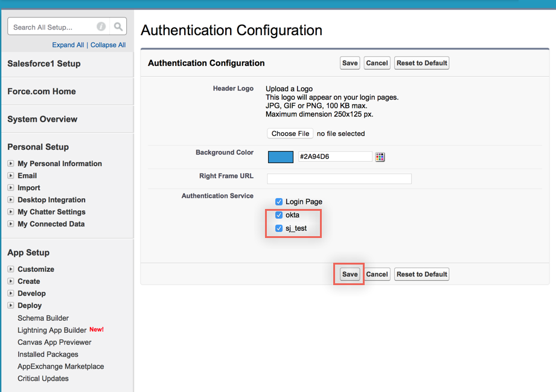Expand the Develop tree node

pos(11,294)
